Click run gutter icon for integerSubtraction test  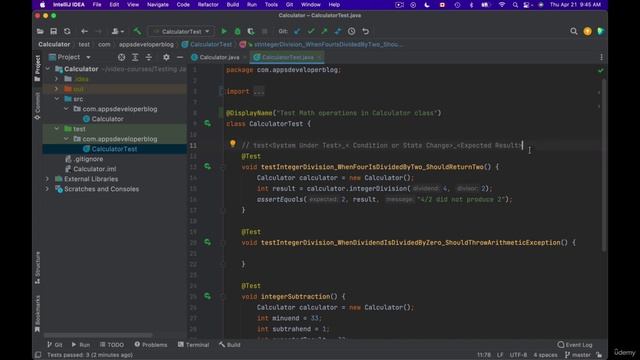pyautogui.click(x=207, y=296)
